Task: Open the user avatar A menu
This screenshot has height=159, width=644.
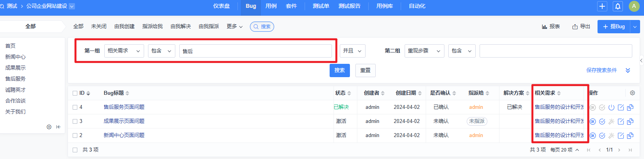Action: 634,6
